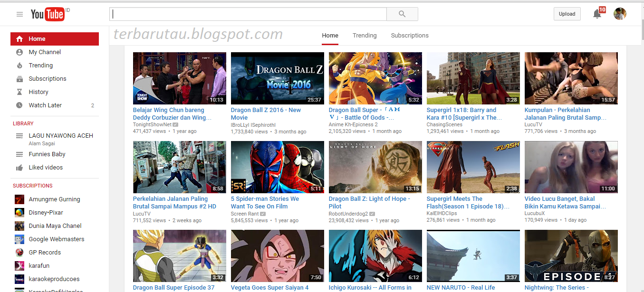Image resolution: width=644 pixels, height=292 pixels.
Task: Open the LIBRARY section heading
Action: pyautogui.click(x=23, y=123)
